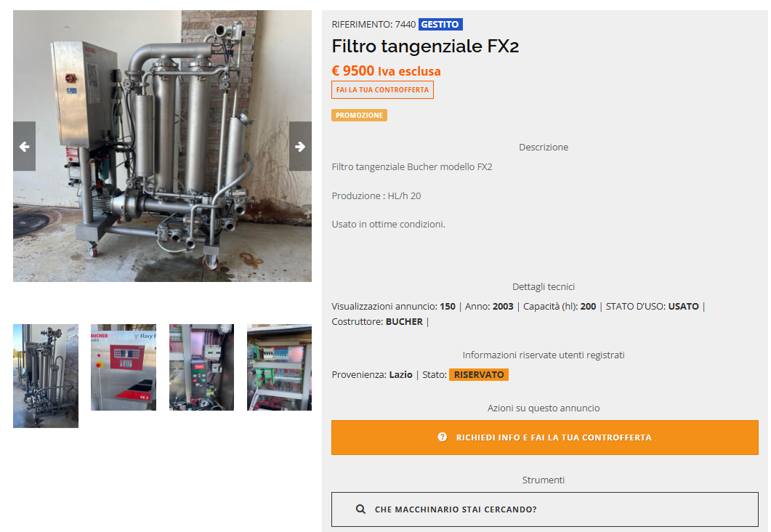Click the question mark icon on the orange button
The height and width of the screenshot is (532, 771).
tap(442, 437)
